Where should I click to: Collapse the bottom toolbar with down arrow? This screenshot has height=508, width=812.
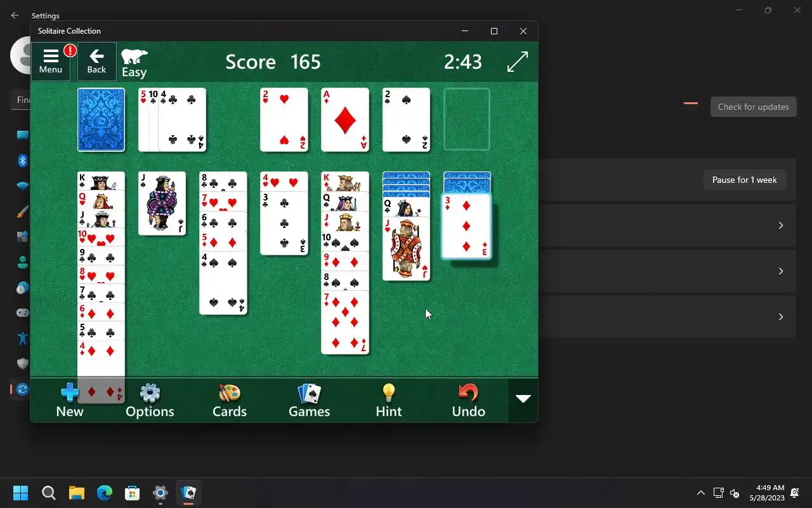coord(523,399)
